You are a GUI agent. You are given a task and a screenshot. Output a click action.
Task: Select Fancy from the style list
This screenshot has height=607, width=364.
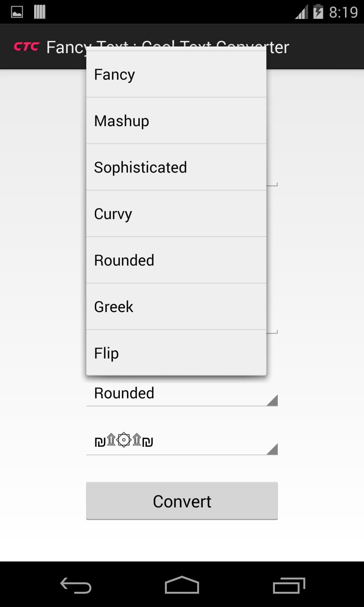(176, 74)
